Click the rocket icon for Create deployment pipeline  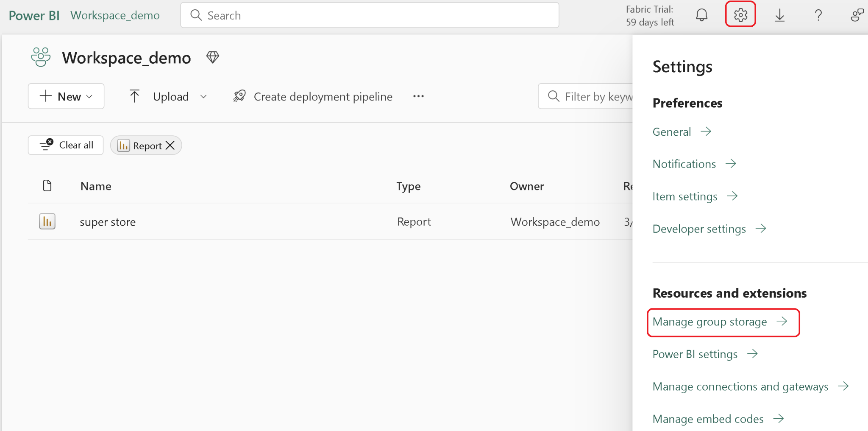pyautogui.click(x=239, y=96)
